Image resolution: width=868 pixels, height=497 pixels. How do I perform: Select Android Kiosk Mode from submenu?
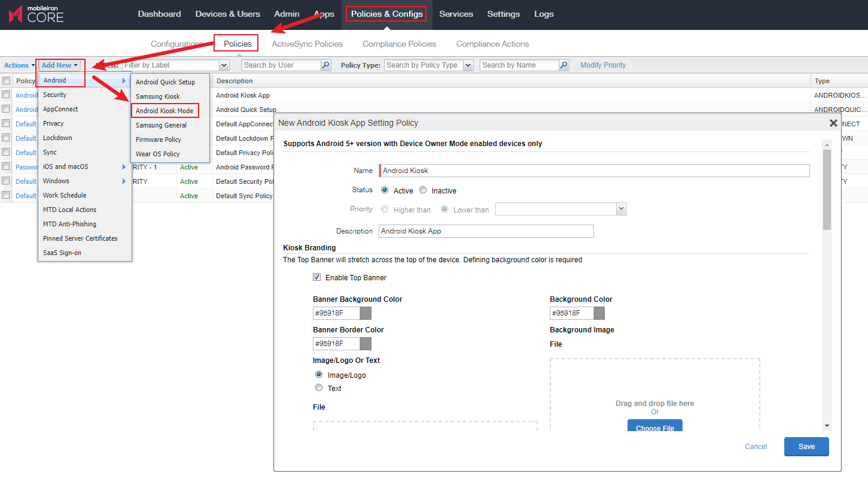[x=165, y=111]
